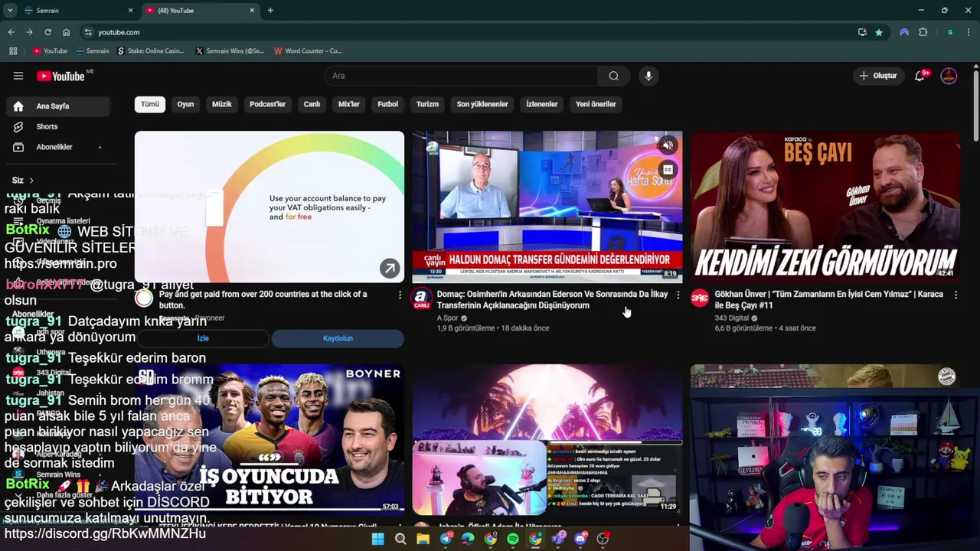Open more options for Domaç video
This screenshot has width=980, height=551.
tap(678, 295)
